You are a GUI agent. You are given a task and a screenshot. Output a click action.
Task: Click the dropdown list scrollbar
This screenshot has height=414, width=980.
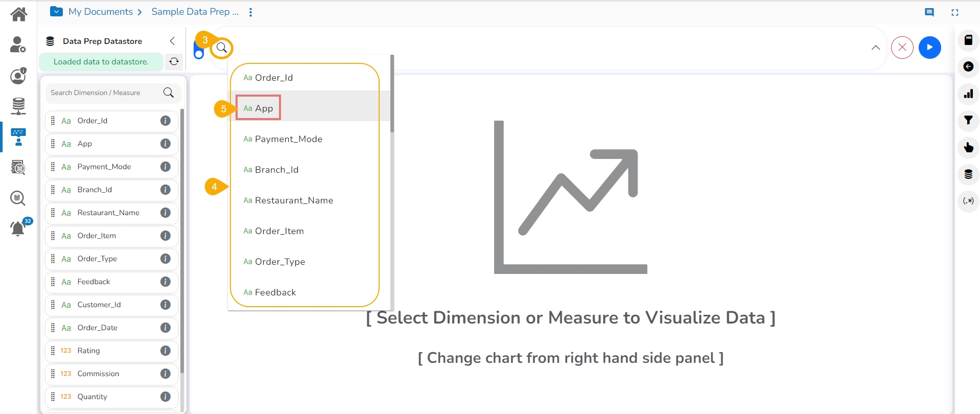point(392,95)
